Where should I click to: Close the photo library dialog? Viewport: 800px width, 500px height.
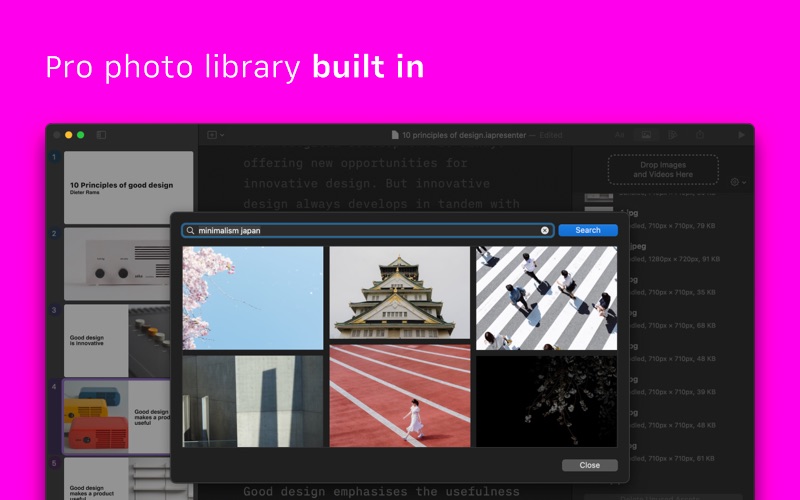(589, 465)
